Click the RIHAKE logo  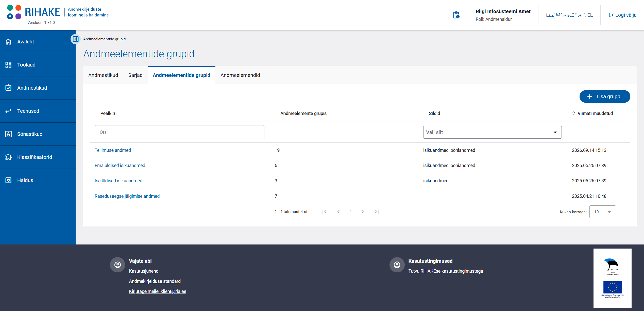click(34, 12)
